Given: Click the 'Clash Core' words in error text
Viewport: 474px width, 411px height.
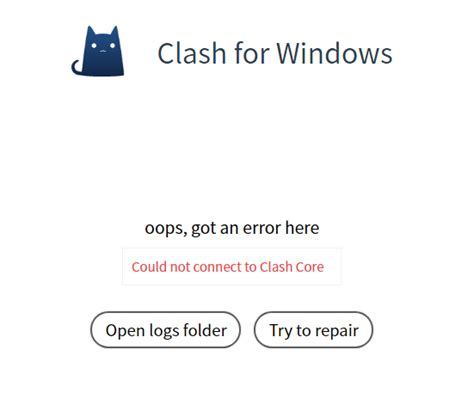Looking at the screenshot, I should 292,267.
